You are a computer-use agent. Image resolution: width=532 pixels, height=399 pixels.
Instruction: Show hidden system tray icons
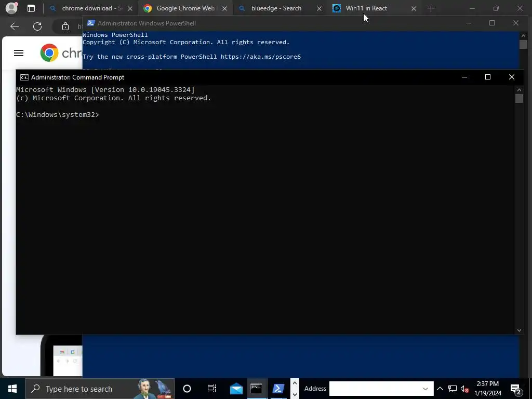(x=440, y=389)
